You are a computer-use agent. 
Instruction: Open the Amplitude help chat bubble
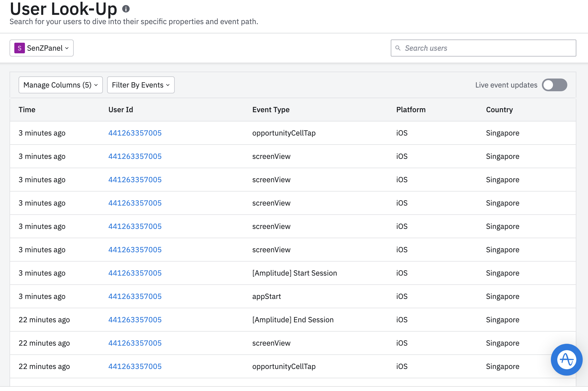pos(567,359)
